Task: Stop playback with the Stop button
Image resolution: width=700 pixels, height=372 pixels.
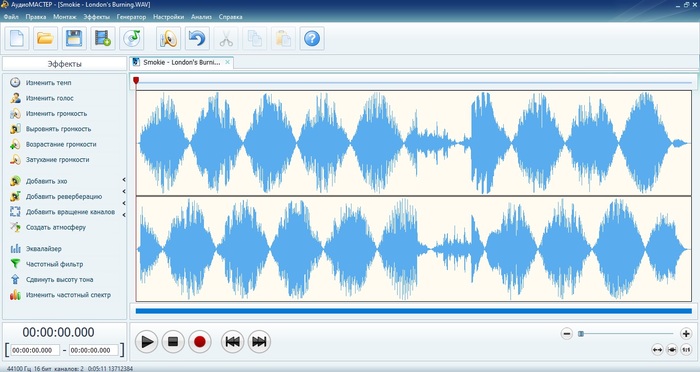Action: click(173, 342)
